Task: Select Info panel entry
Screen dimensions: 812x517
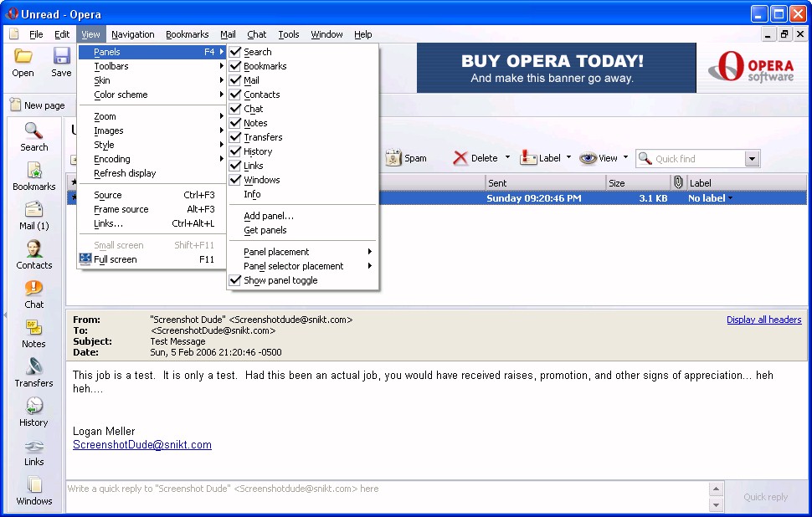Action: coord(303,194)
